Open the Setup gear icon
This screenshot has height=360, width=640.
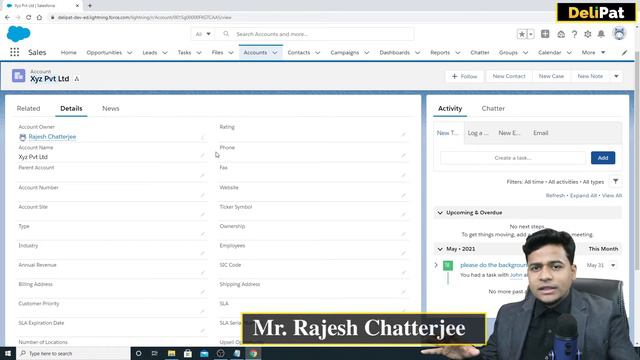pos(588,34)
